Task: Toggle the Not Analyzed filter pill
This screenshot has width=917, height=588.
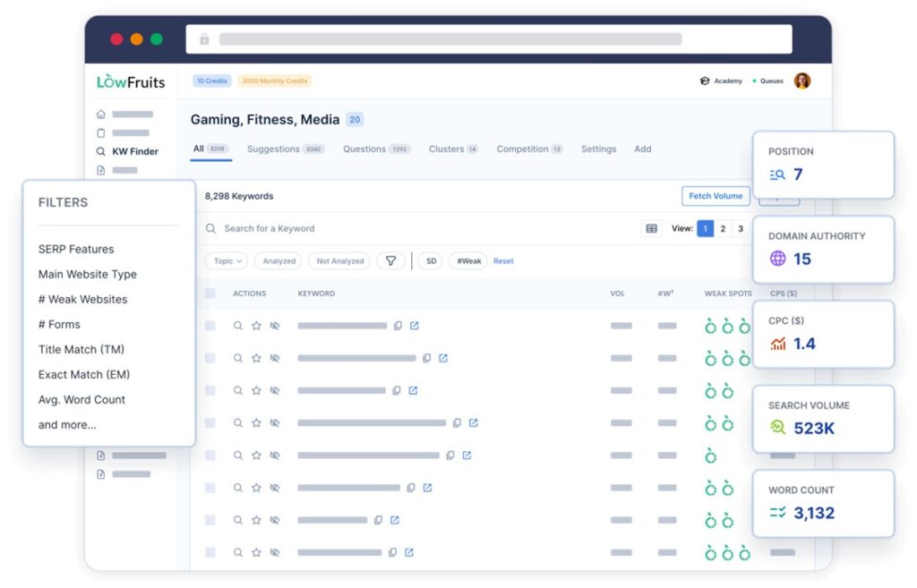Action: click(x=339, y=260)
